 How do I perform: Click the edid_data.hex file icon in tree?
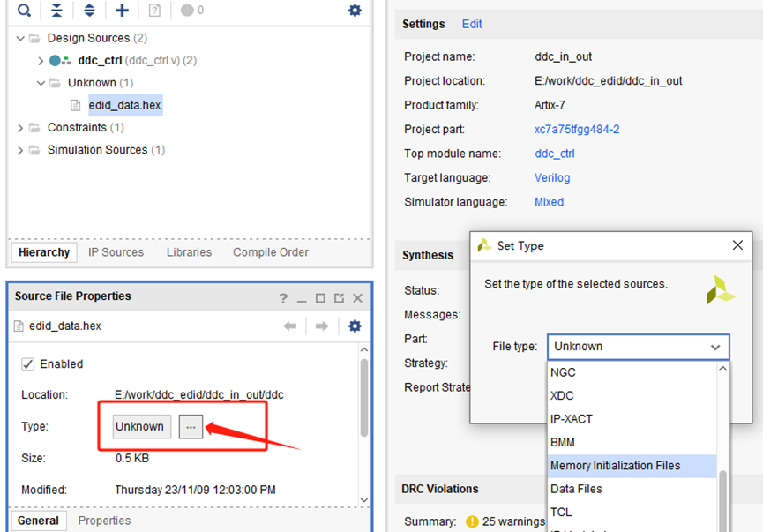pos(76,105)
